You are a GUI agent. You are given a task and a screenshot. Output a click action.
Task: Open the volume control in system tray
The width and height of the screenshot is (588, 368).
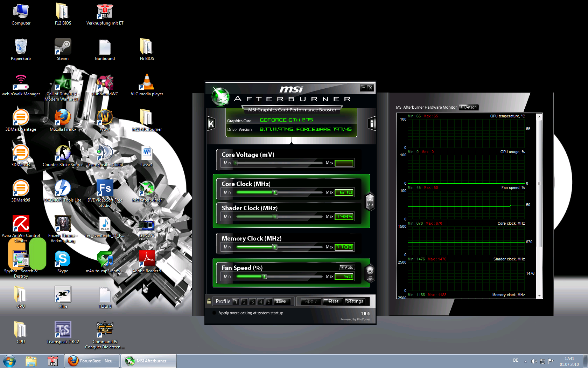(534, 361)
